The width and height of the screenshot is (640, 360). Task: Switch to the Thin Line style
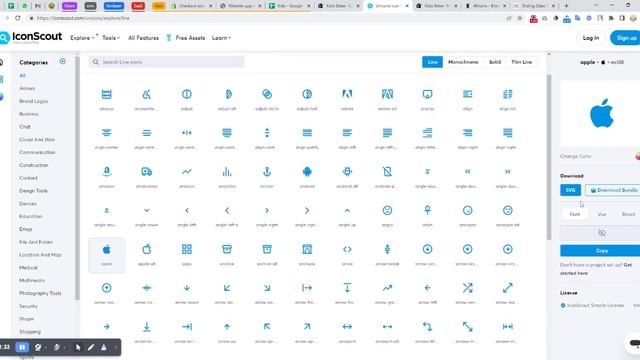521,62
